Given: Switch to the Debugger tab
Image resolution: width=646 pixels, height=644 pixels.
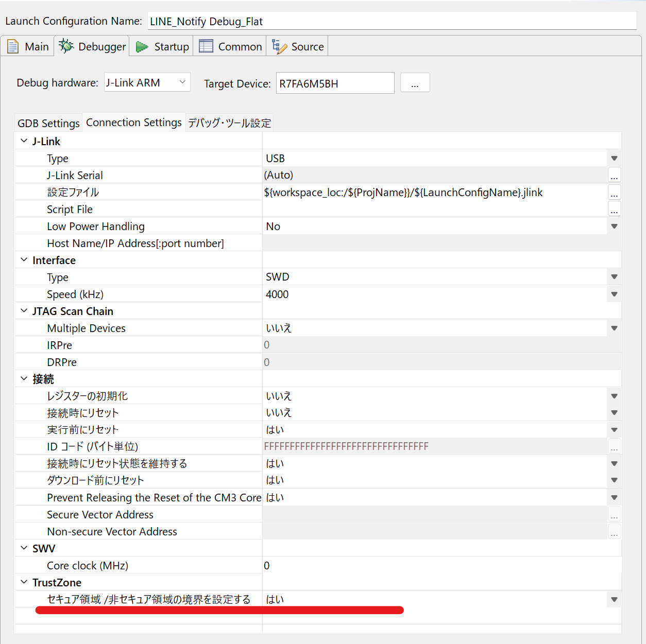Looking at the screenshot, I should tap(92, 46).
